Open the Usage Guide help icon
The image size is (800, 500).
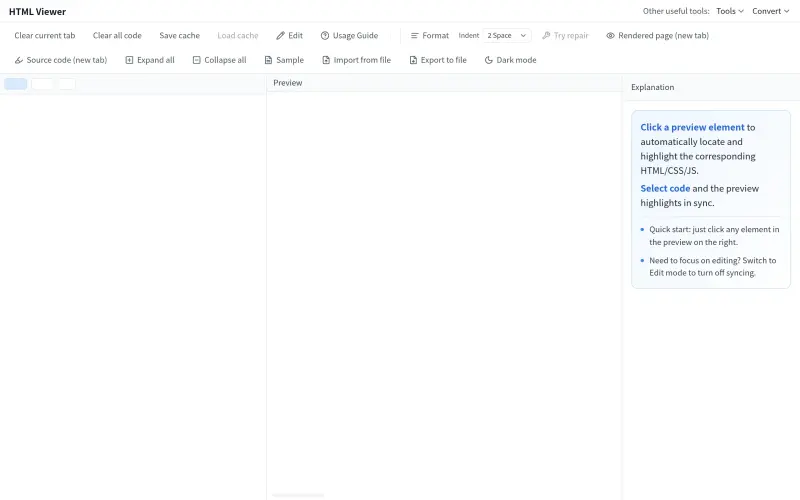point(325,36)
